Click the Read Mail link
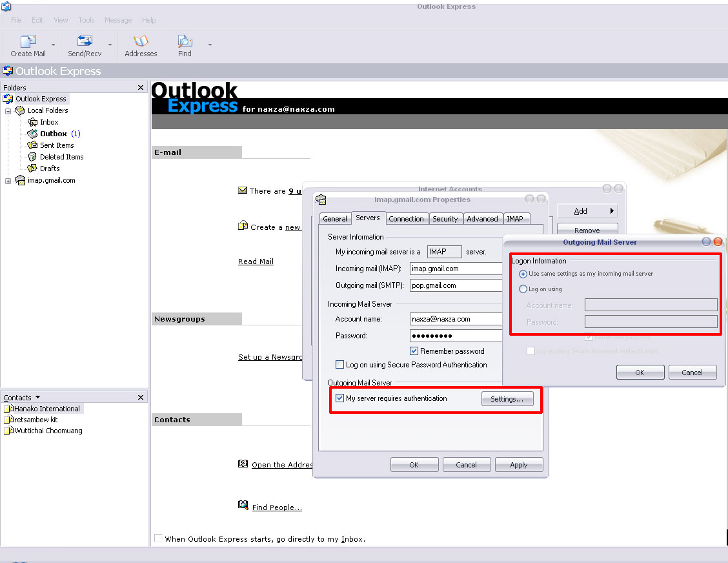728x563 pixels. coord(256,261)
